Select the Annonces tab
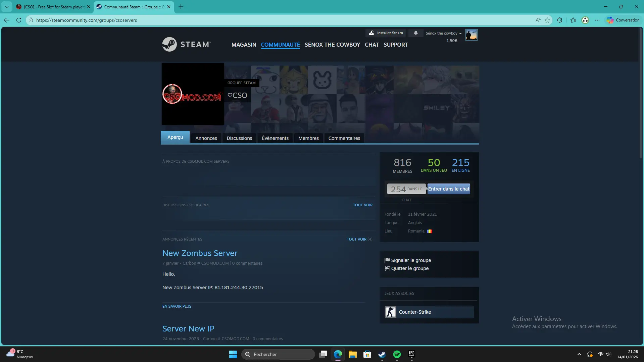This screenshot has height=362, width=644. (206, 138)
